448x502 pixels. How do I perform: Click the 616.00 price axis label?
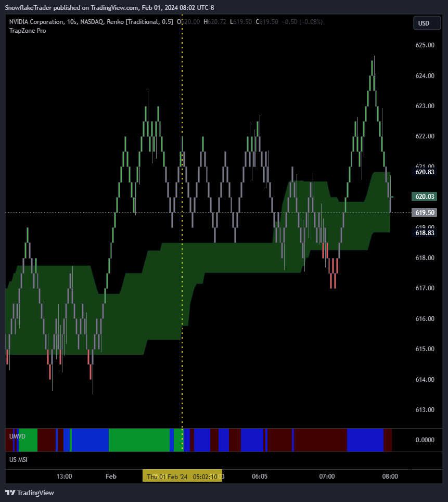[x=425, y=318]
